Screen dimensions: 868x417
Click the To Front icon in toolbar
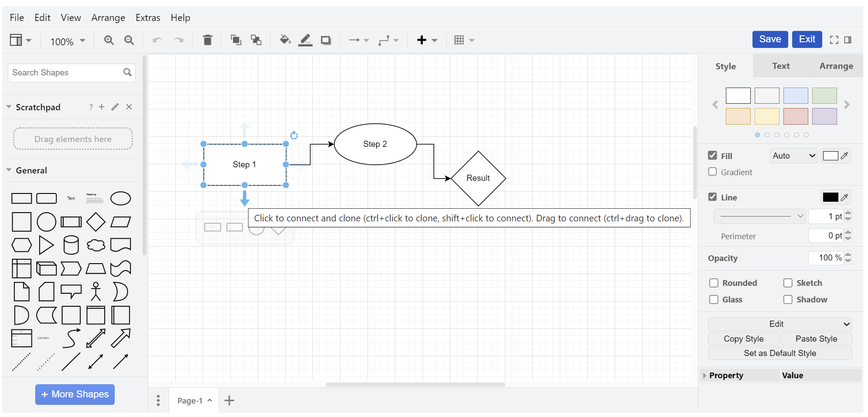pyautogui.click(x=236, y=41)
